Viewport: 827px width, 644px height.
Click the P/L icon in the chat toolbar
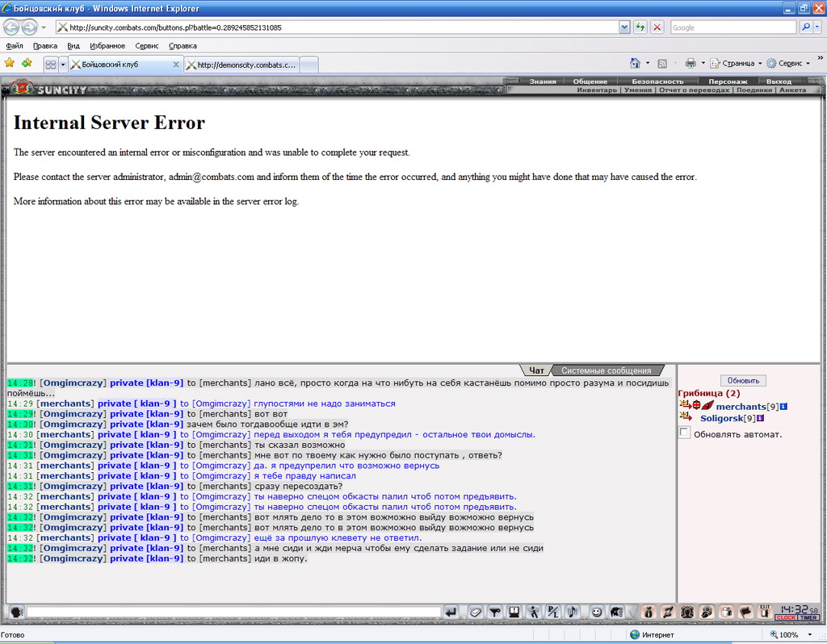(x=552, y=612)
